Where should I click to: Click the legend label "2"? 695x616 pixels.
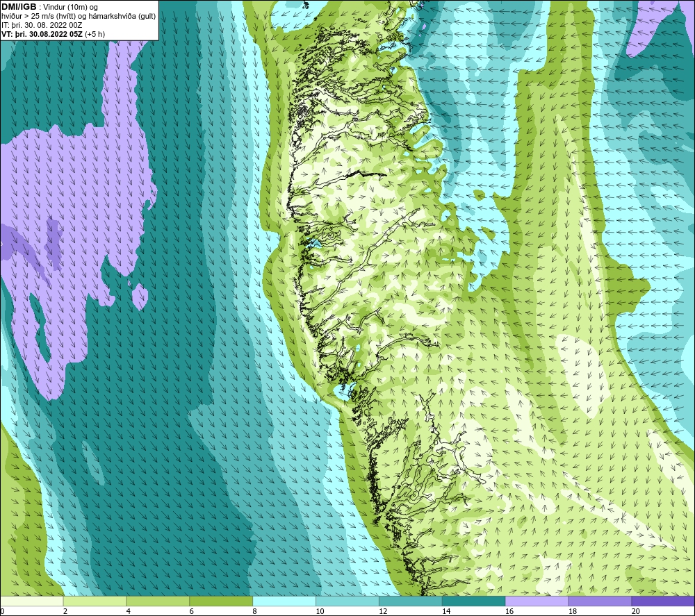coord(65,611)
